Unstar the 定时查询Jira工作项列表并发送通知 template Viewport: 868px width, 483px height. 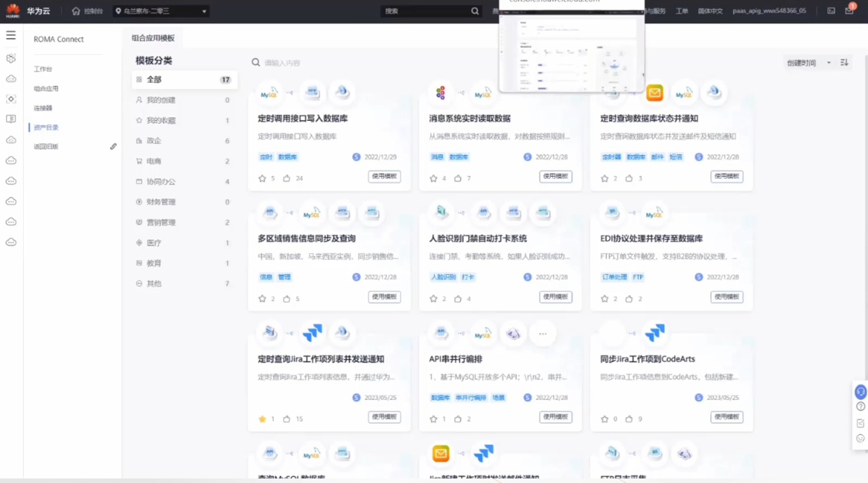tap(262, 419)
